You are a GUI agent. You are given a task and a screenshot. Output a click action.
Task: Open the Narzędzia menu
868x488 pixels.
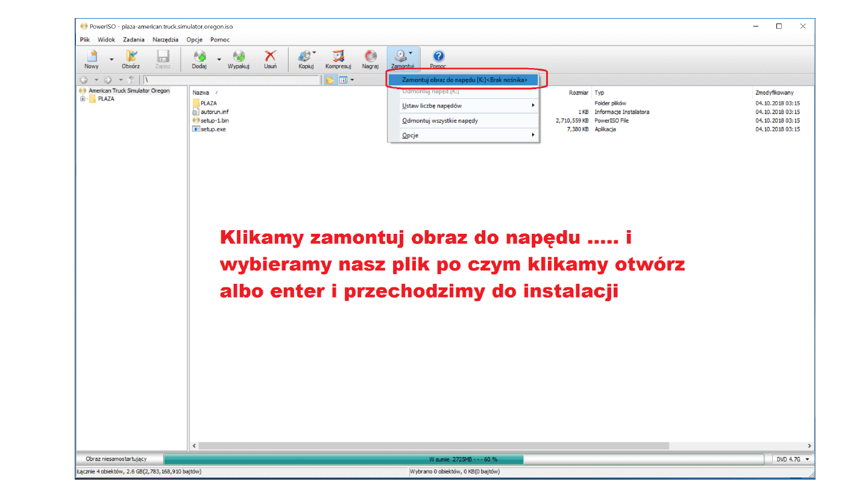coord(165,40)
